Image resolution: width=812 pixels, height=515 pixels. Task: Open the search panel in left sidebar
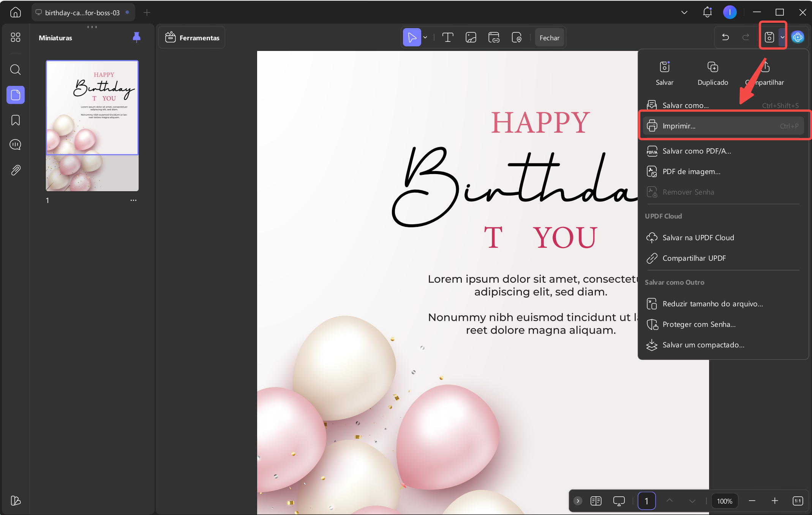point(15,70)
